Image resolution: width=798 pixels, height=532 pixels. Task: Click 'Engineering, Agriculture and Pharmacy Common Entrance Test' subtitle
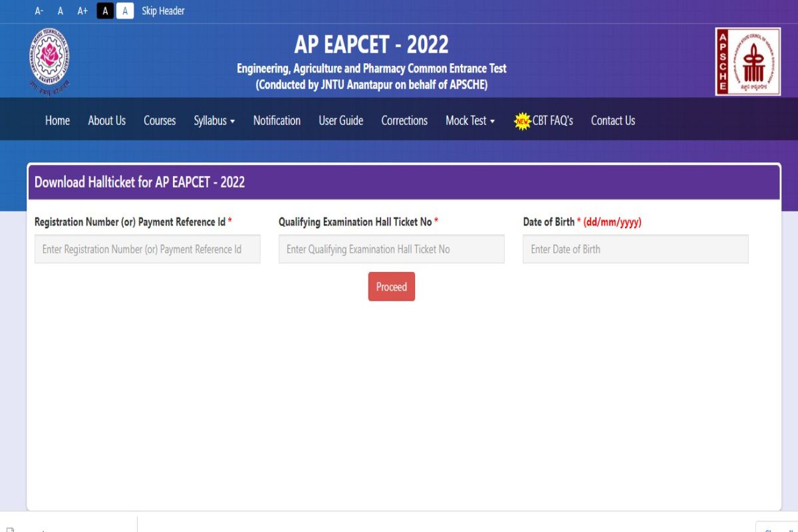(372, 68)
